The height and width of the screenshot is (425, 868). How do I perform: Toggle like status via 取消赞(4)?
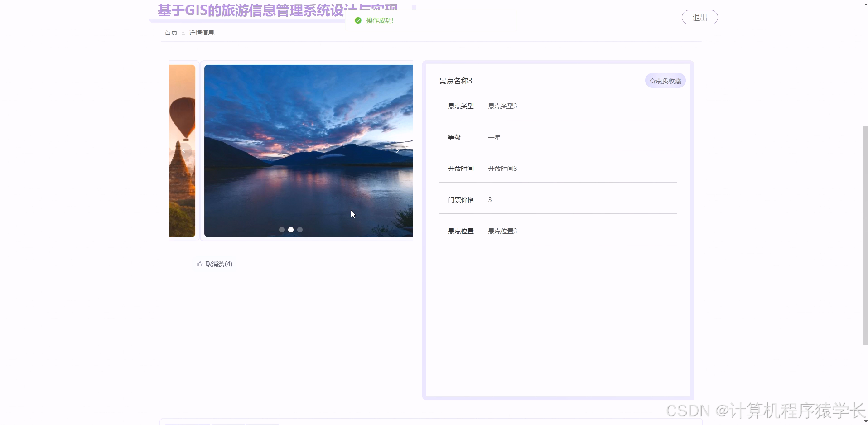214,264
